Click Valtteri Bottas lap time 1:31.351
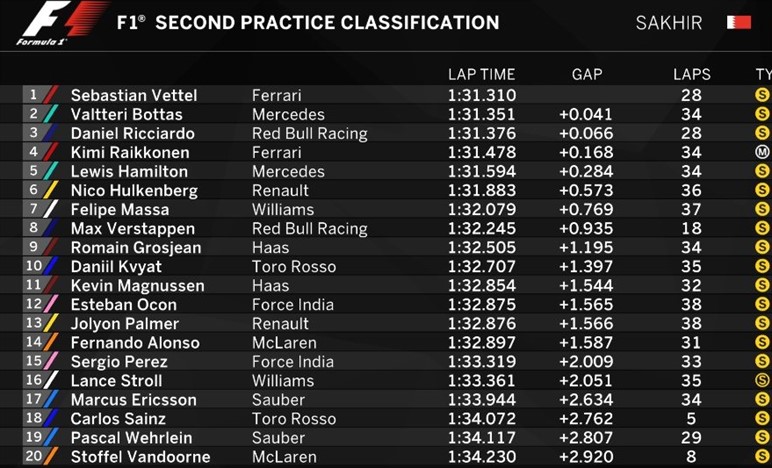The height and width of the screenshot is (468, 772). (481, 114)
